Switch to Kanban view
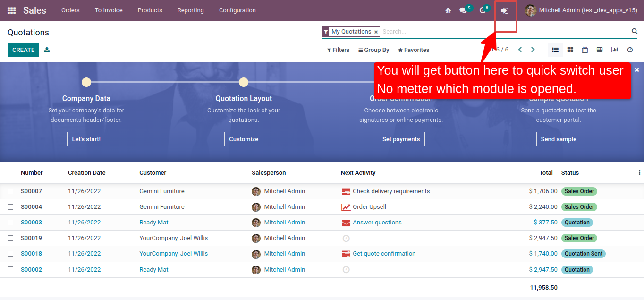Viewport: 644px width, 300px height. click(570, 50)
